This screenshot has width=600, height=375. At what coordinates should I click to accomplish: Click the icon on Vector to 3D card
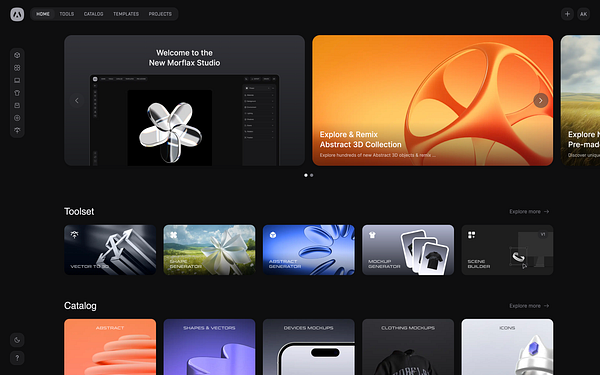[x=74, y=235]
